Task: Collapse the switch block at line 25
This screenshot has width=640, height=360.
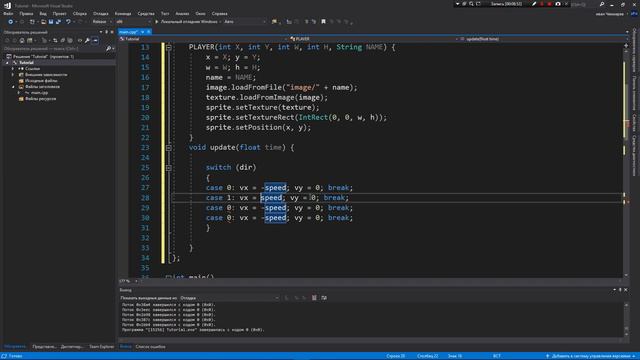Action: tap(169, 168)
